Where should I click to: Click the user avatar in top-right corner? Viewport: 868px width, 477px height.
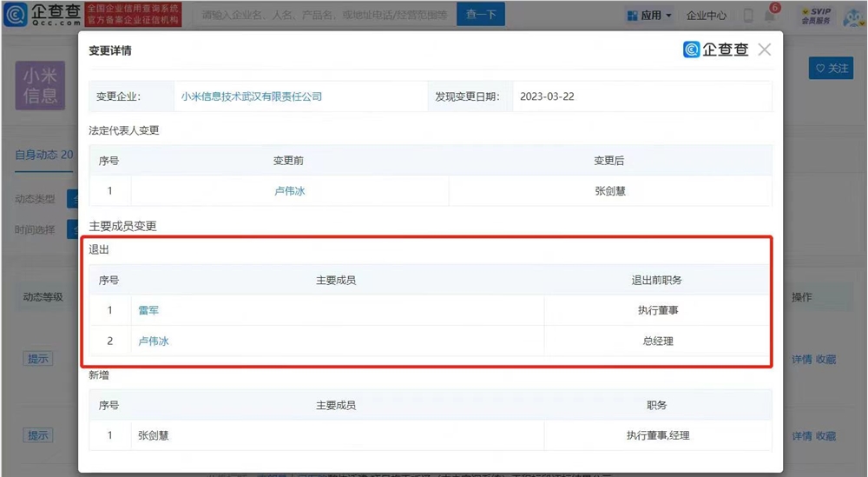[x=852, y=16]
